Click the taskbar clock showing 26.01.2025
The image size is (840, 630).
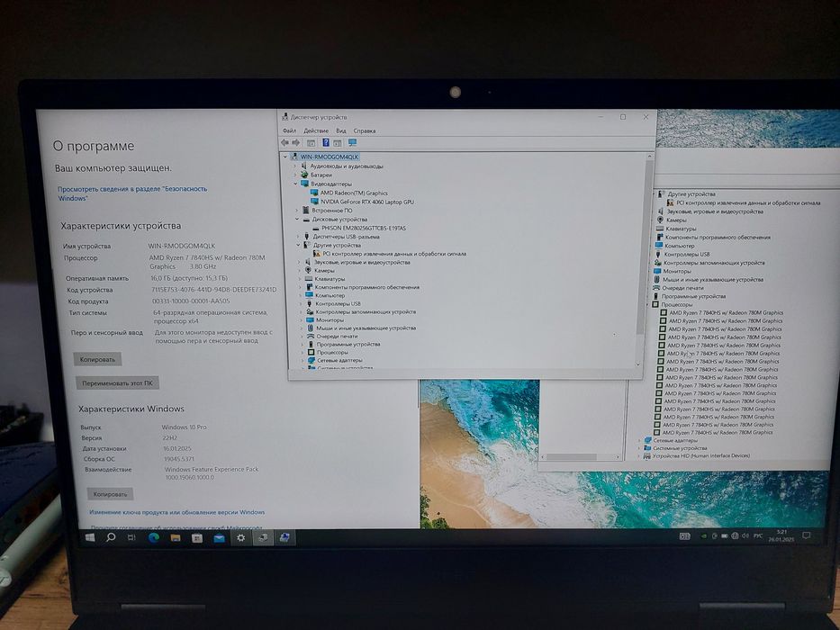781,535
